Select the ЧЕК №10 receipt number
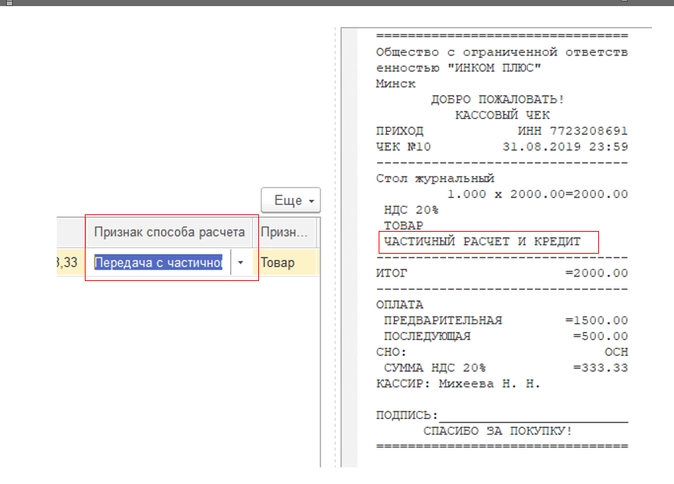Image resolution: width=674 pixels, height=484 pixels. coord(403,147)
